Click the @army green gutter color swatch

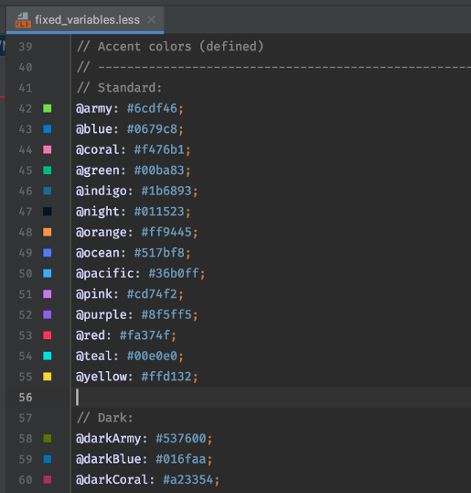47,108
